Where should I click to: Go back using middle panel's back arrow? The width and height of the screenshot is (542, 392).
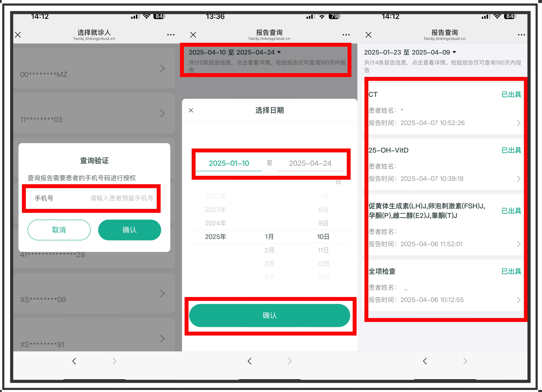click(250, 361)
